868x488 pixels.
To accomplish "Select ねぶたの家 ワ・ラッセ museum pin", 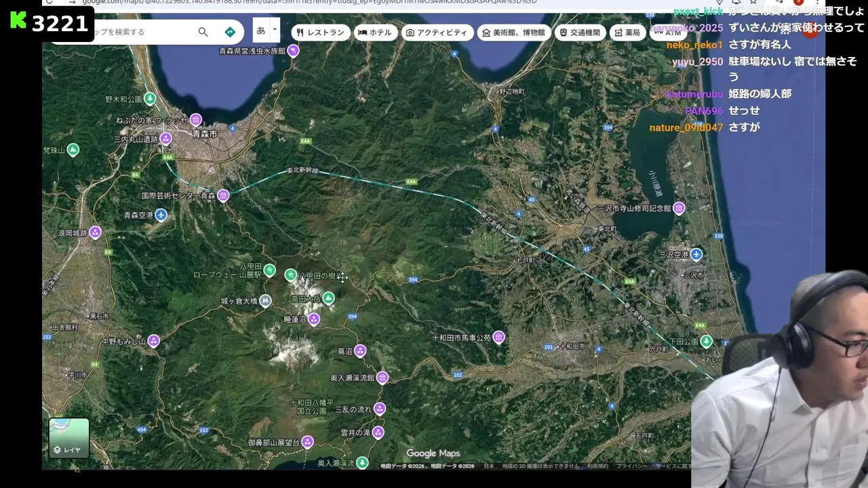I will [196, 120].
